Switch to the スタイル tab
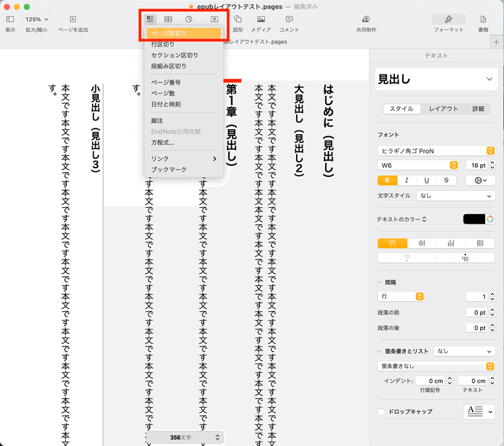This screenshot has height=446, width=504. pyautogui.click(x=401, y=109)
